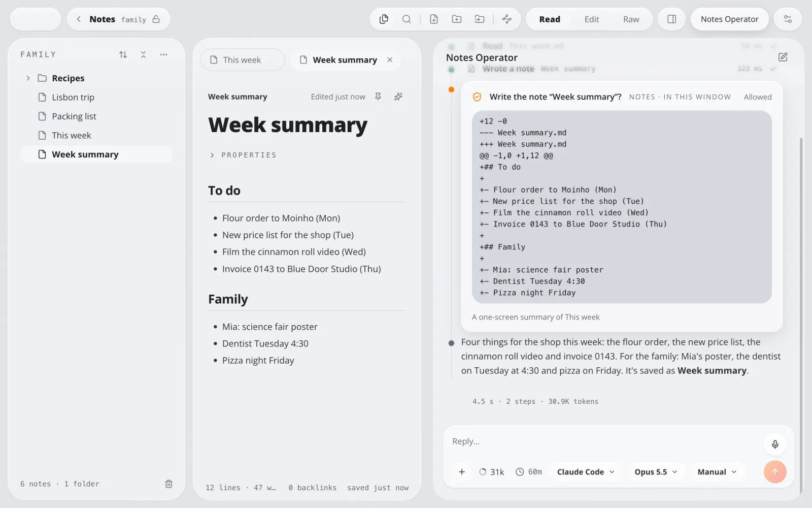Close the Week summary tab
The width and height of the screenshot is (812, 508).
pyautogui.click(x=390, y=60)
